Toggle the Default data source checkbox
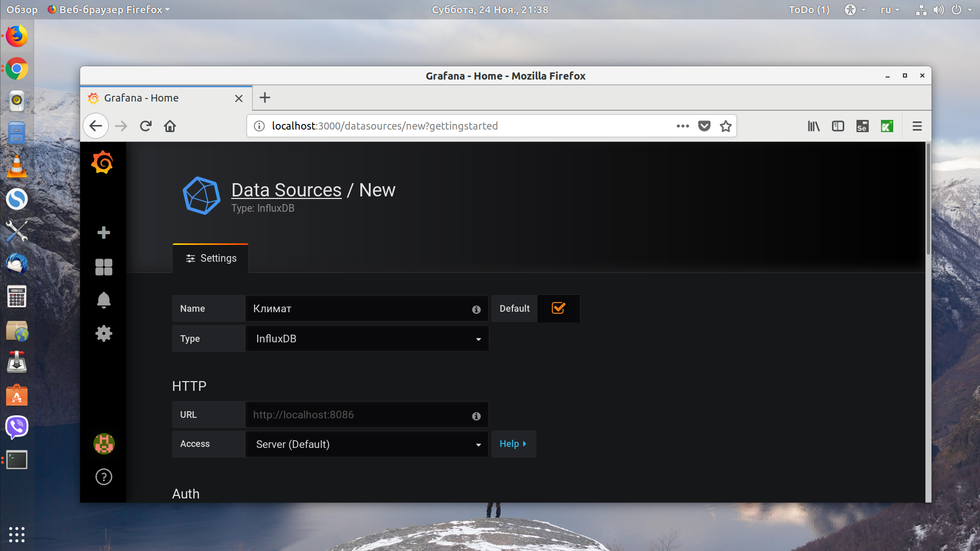980x551 pixels. click(x=558, y=308)
